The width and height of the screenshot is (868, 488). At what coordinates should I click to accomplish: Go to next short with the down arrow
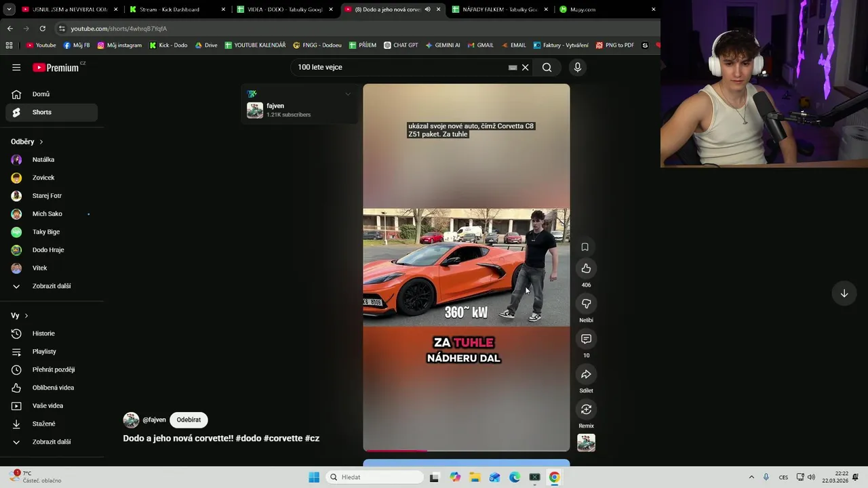pos(844,293)
